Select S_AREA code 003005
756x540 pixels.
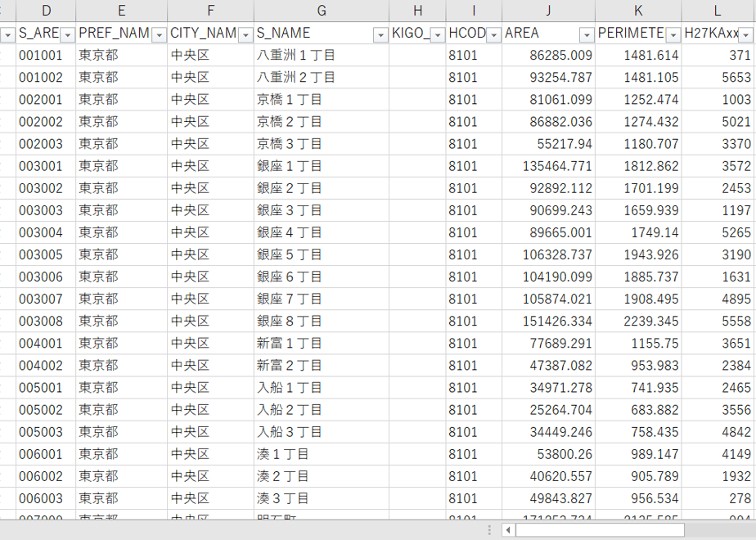pyautogui.click(x=46, y=255)
